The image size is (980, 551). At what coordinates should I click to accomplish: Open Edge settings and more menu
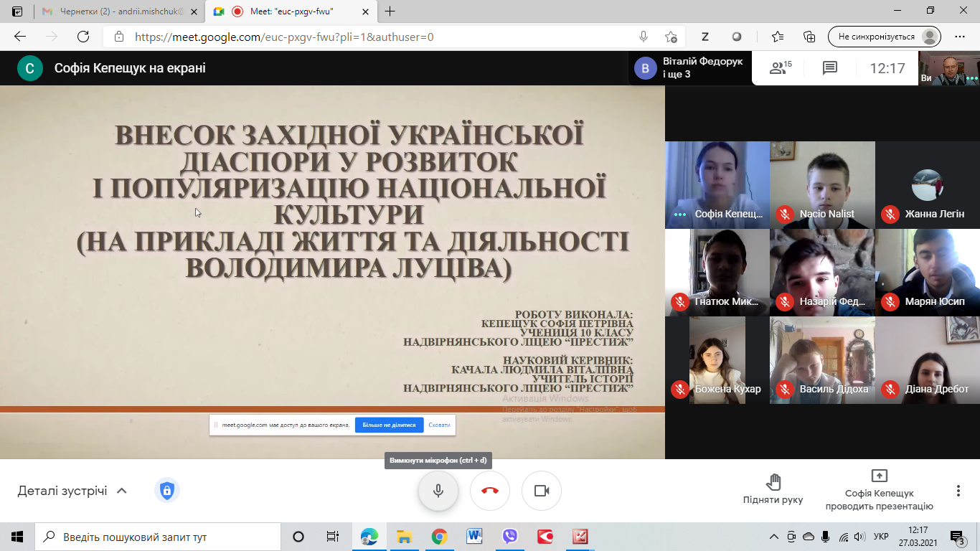pos(960,37)
